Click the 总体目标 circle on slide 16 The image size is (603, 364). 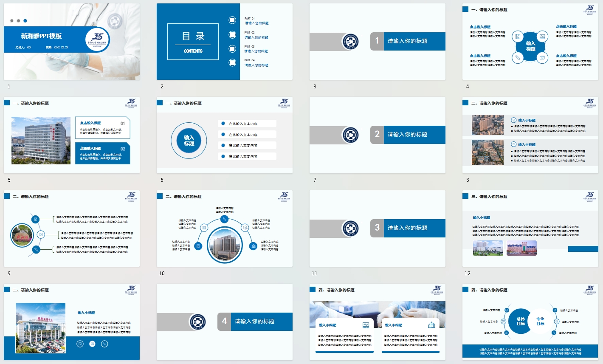pyautogui.click(x=521, y=321)
